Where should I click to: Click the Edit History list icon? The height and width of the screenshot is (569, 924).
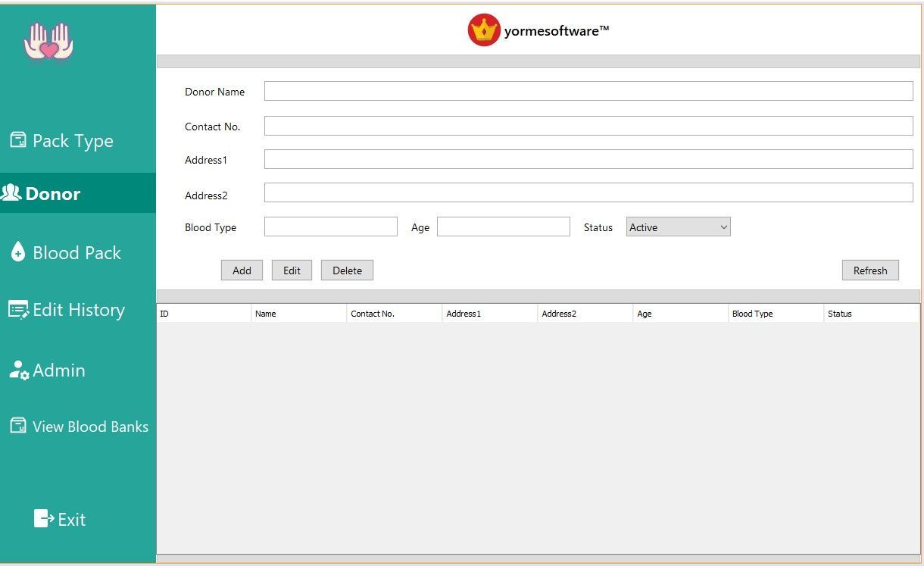(17, 309)
